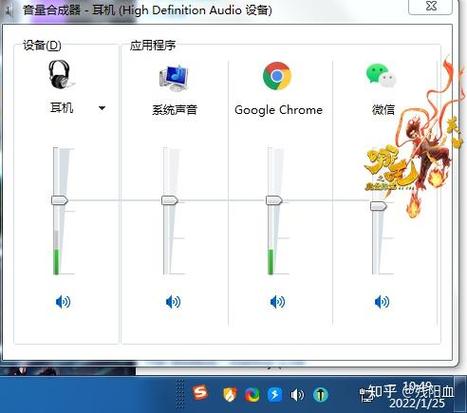
Task: Click the 耳机 volume slider handle
Action: 60,200
